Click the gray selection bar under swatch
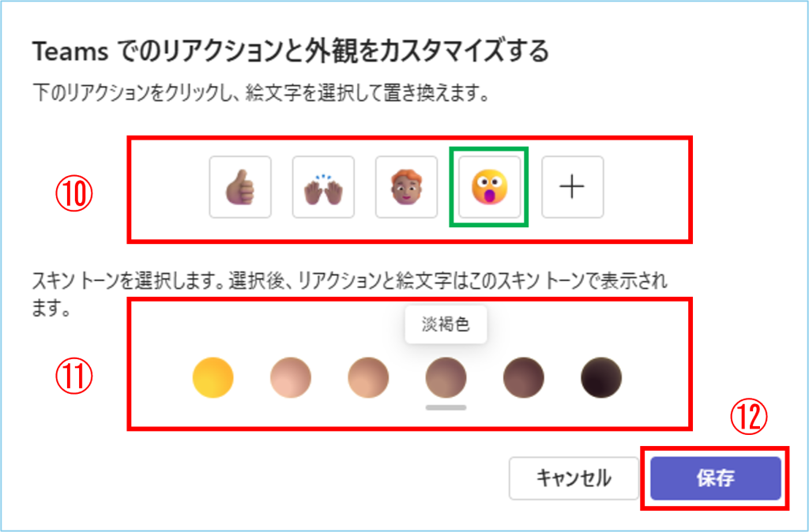This screenshot has height=532, width=809. tap(446, 407)
